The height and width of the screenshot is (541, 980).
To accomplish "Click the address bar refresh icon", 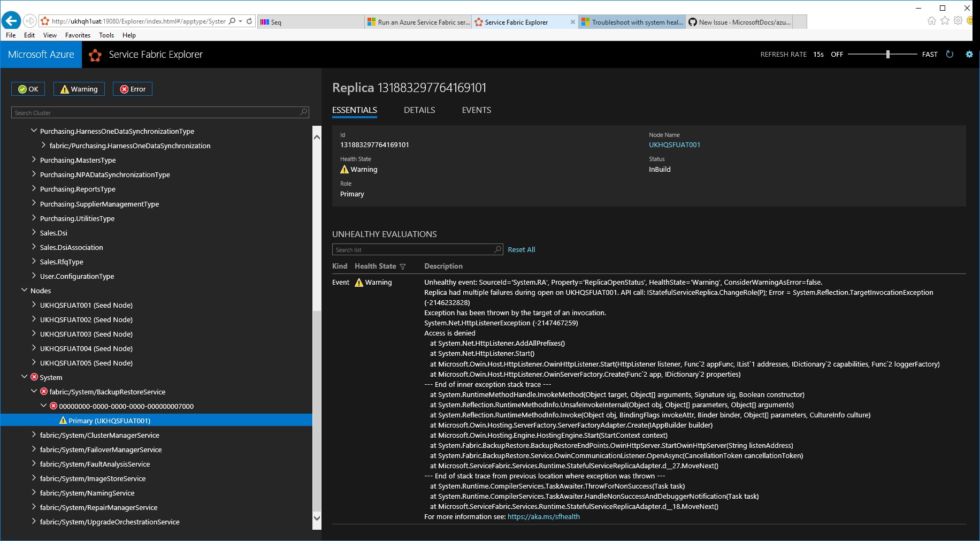I will [249, 21].
